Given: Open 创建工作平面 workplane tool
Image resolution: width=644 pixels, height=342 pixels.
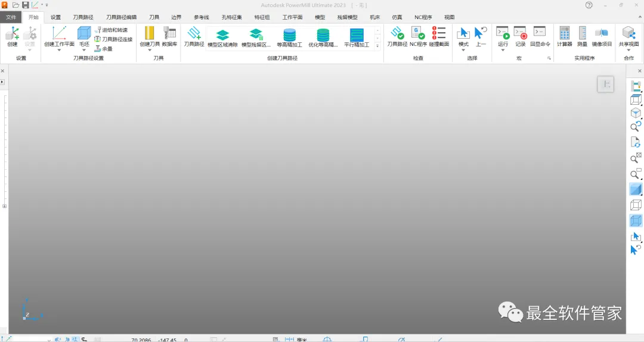Looking at the screenshot, I should click(59, 35).
